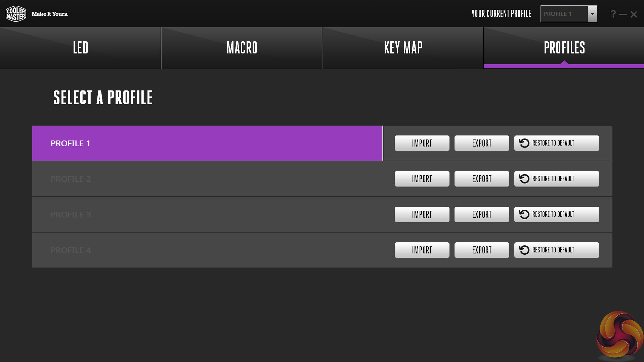Click restore arrow icon for Profile 3
Image resolution: width=644 pixels, height=362 pixels.
click(524, 214)
